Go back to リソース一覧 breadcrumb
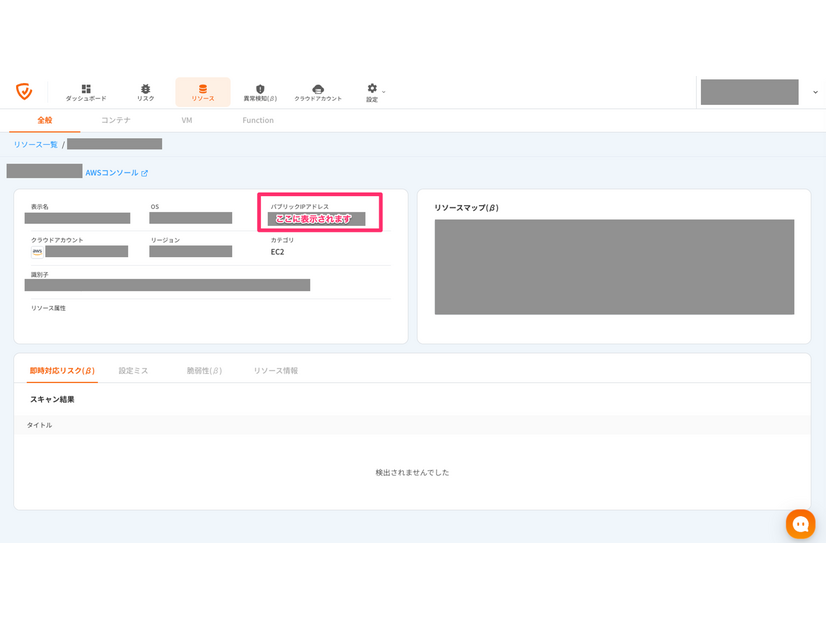 [35, 145]
